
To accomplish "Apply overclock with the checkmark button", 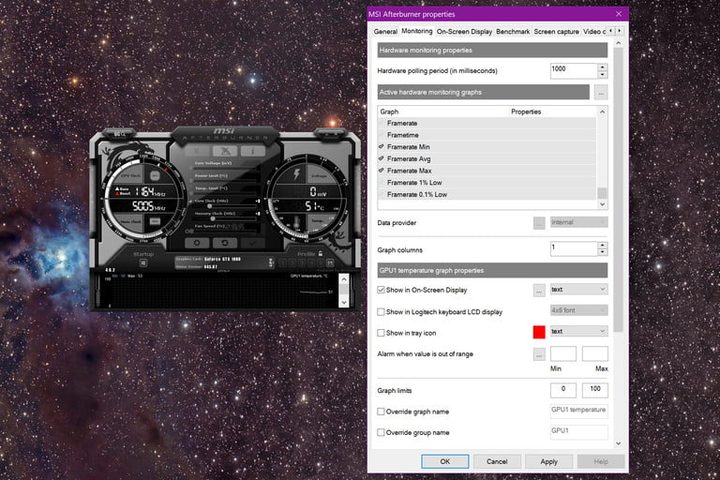I will pos(252,243).
